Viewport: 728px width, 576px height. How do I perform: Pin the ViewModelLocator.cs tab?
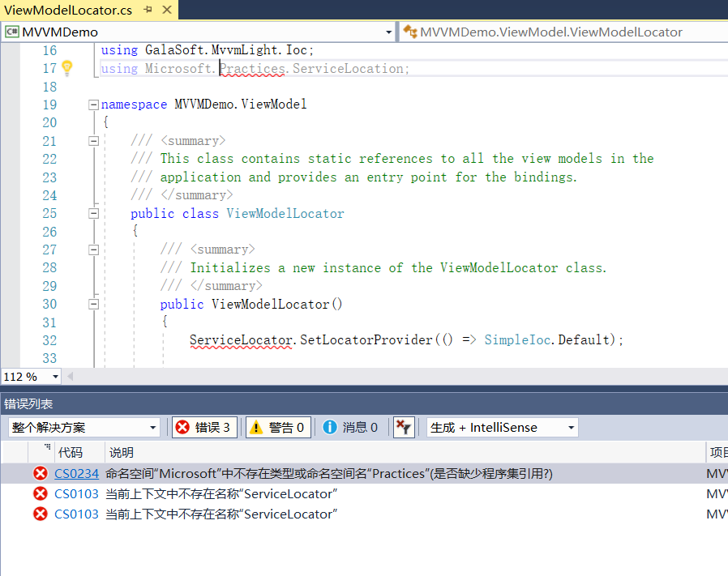148,9
